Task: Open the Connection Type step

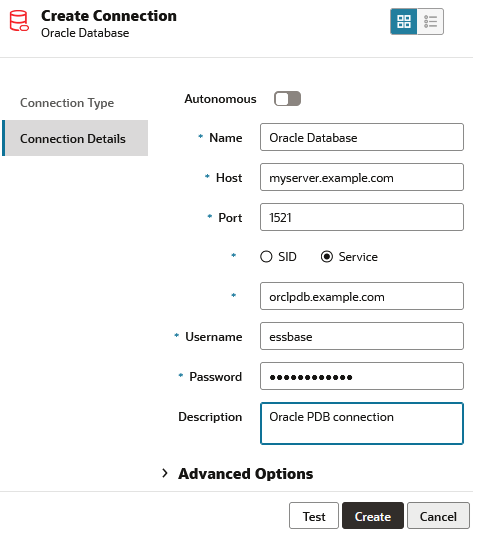Action: (x=67, y=103)
